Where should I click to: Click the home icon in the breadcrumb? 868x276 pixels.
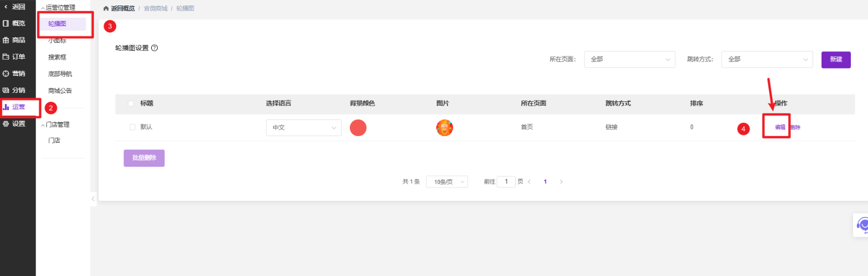(106, 9)
